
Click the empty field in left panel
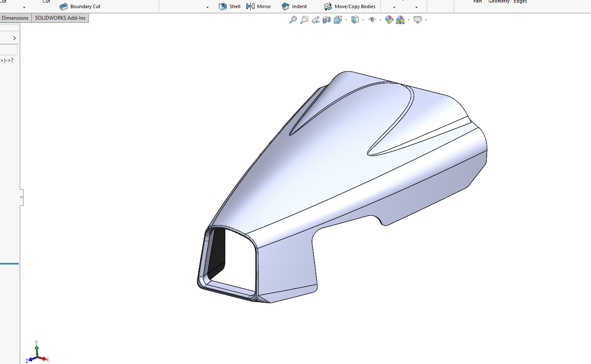coord(9,50)
